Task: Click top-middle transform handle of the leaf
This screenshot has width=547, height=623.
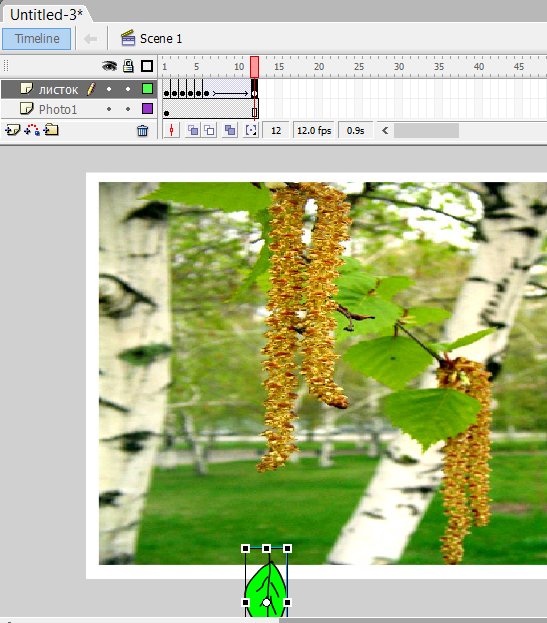Action: point(267,549)
